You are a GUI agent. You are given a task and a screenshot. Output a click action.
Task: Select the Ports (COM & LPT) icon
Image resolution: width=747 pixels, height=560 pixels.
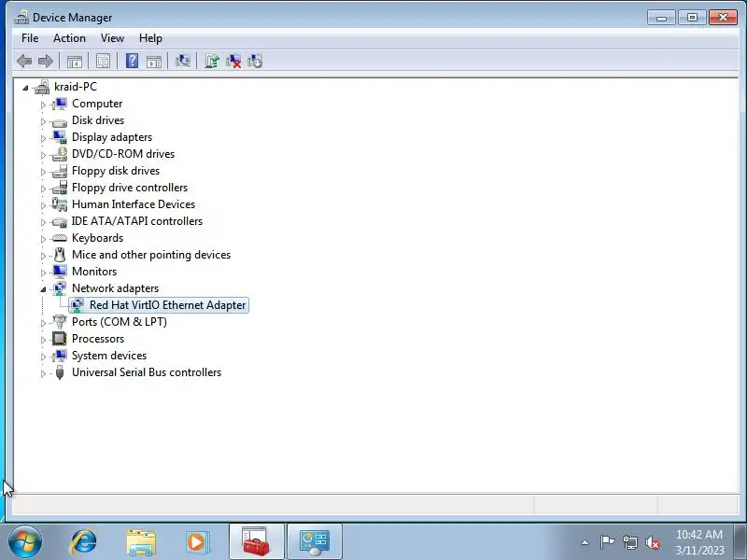(x=60, y=322)
